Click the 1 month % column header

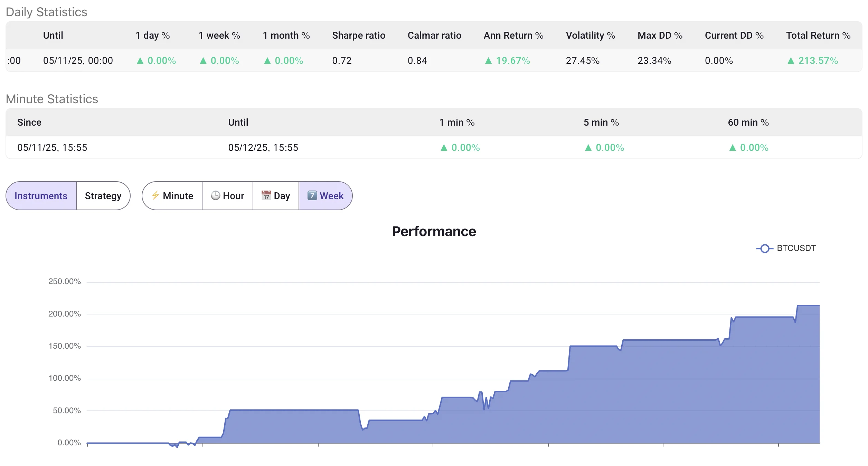[x=286, y=35]
